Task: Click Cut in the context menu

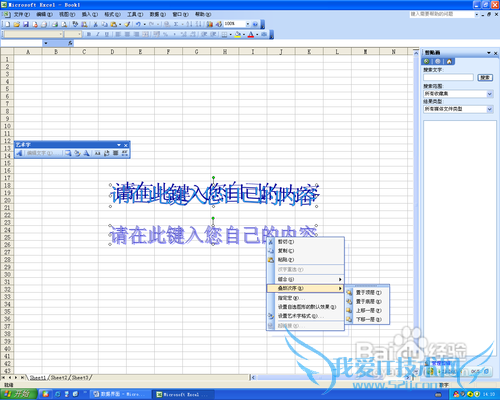Action: pyautogui.click(x=305, y=242)
